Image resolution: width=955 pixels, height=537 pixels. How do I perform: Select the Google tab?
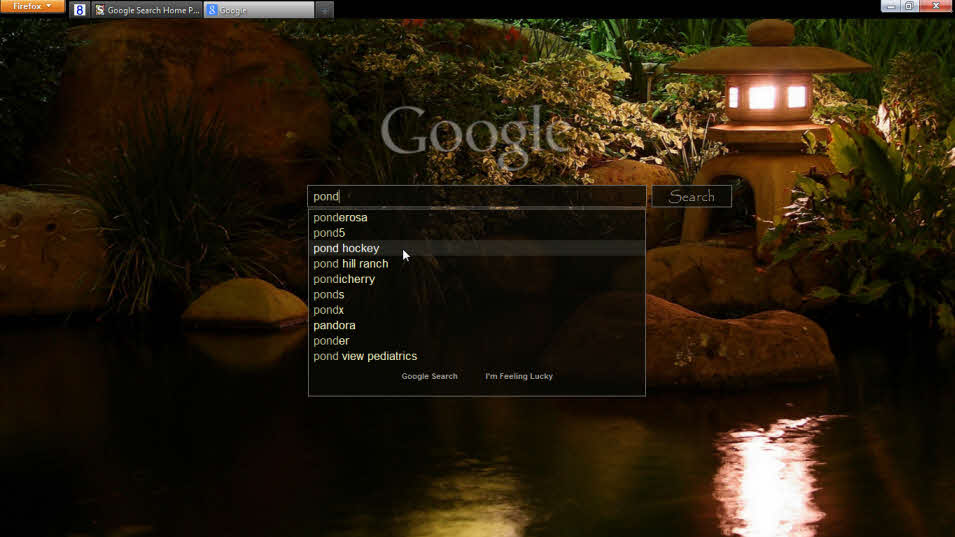[259, 10]
